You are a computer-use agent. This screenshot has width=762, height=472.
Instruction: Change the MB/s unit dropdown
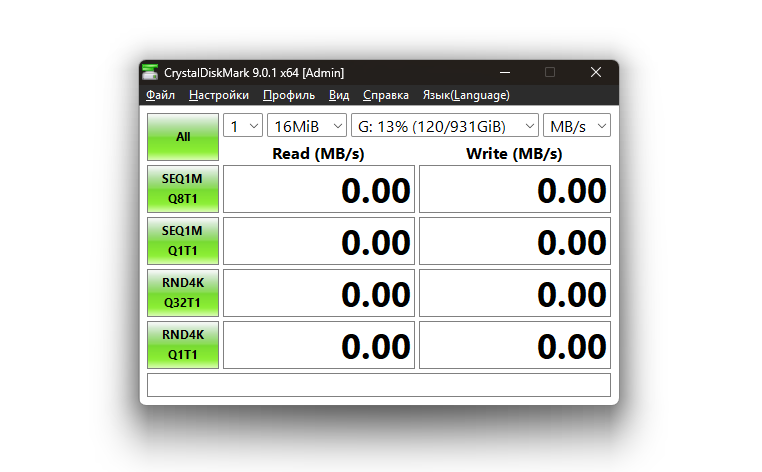577,127
